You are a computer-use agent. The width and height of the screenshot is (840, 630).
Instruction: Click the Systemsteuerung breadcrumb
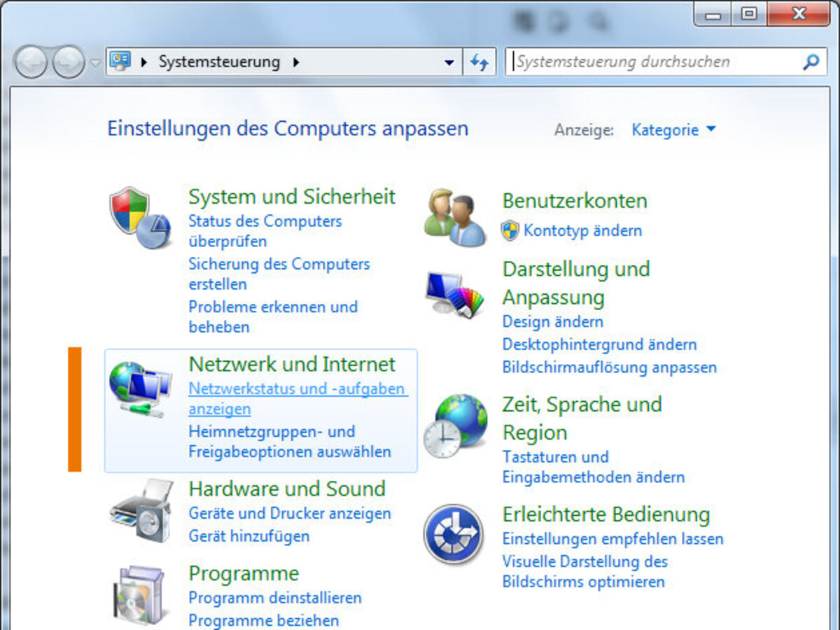coord(219,62)
